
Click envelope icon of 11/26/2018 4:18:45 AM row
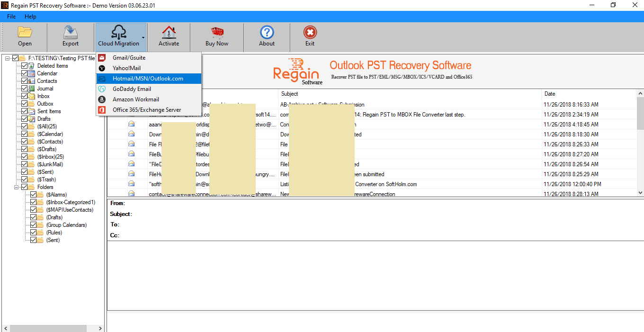pos(131,124)
